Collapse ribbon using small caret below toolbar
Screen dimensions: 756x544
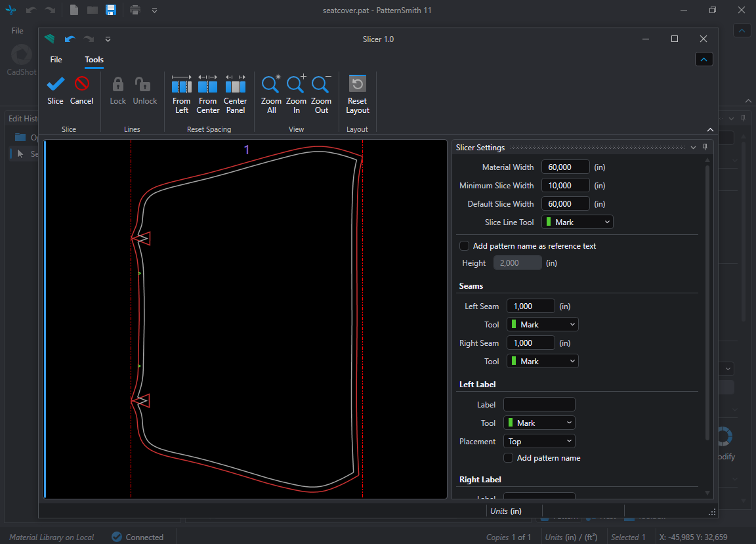710,130
